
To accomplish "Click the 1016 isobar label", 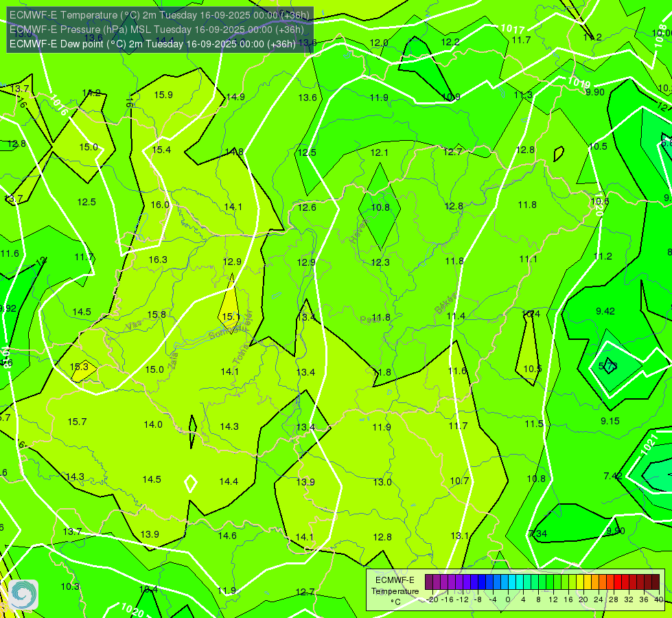I will pyautogui.click(x=59, y=104).
